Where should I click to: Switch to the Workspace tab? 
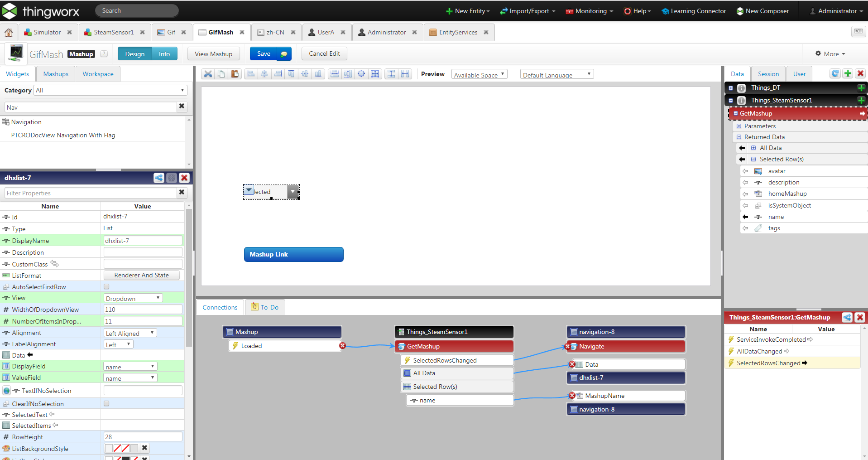tap(98, 74)
